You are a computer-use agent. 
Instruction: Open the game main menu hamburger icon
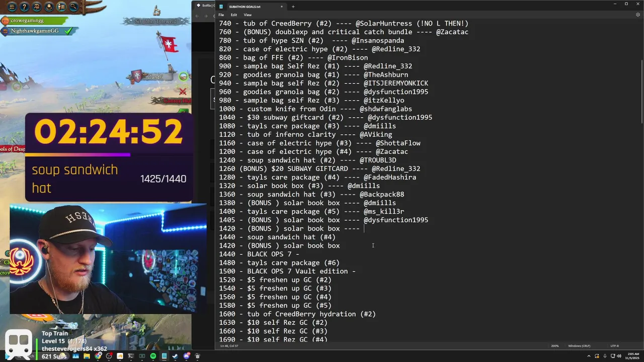(x=11, y=7)
